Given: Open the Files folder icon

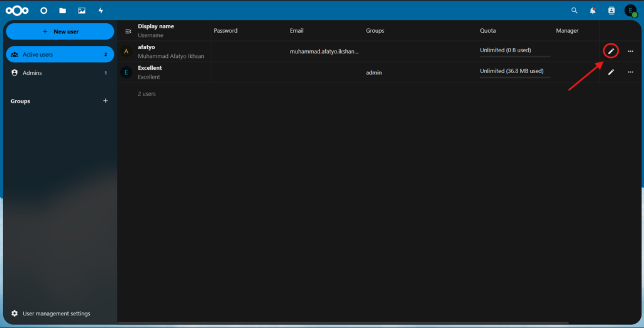Looking at the screenshot, I should tap(62, 11).
